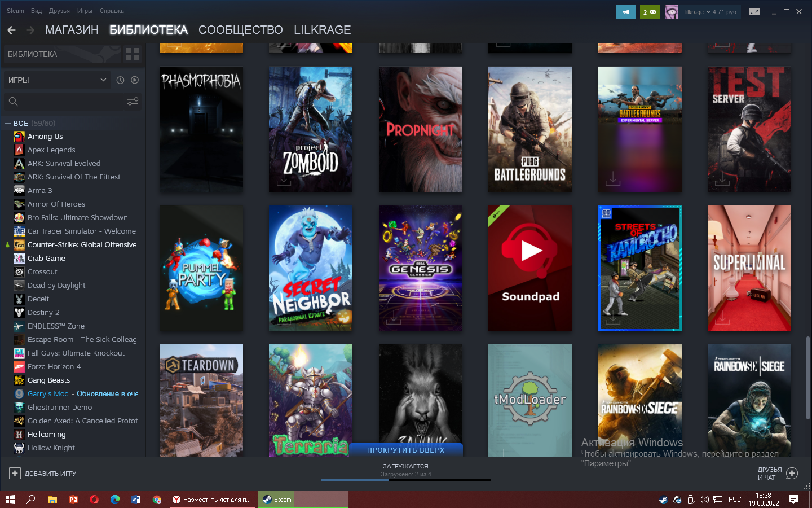Image resolution: width=812 pixels, height=508 pixels.
Task: Click Crossout game icon
Action: point(19,272)
